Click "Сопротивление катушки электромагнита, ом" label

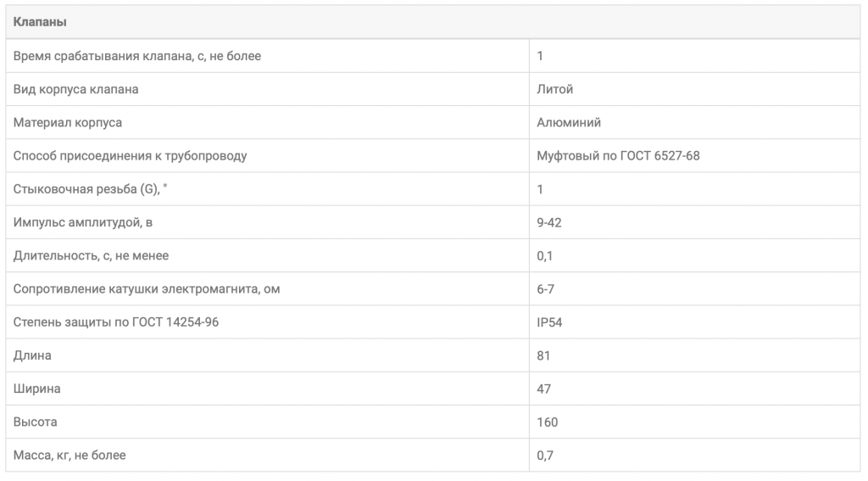(147, 289)
